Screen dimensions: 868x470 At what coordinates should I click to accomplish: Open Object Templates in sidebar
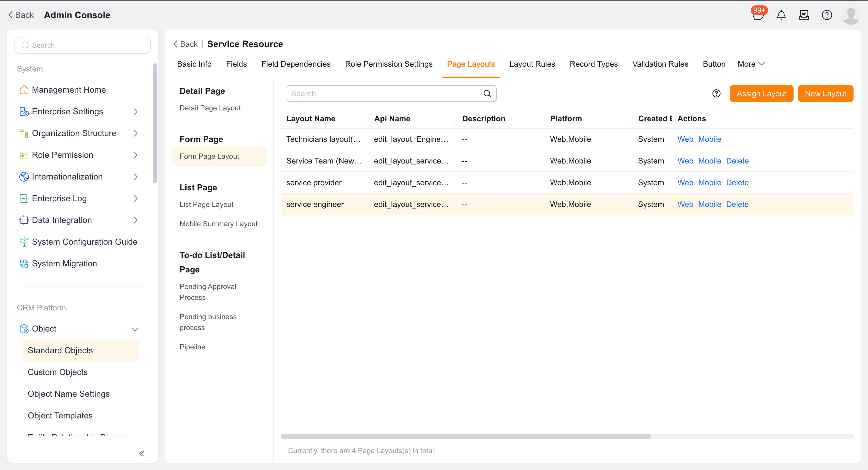[60, 415]
